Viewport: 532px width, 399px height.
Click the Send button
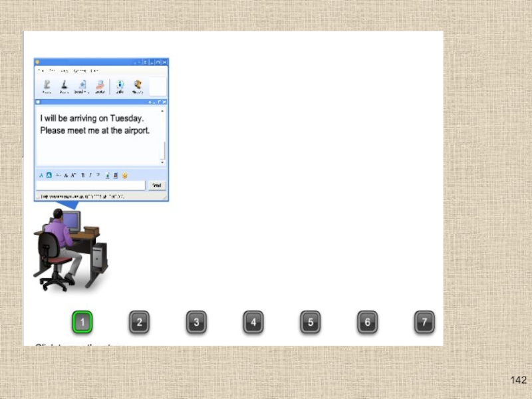(157, 186)
